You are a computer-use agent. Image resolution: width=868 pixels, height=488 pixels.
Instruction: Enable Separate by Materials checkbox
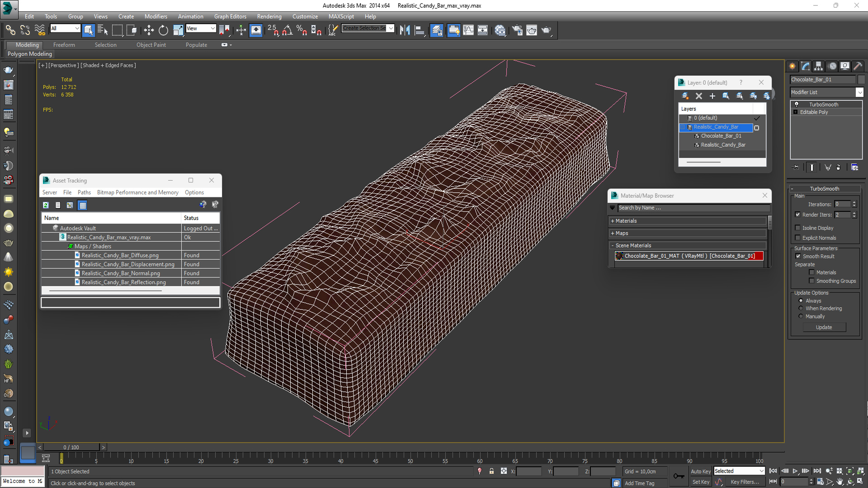coord(812,272)
